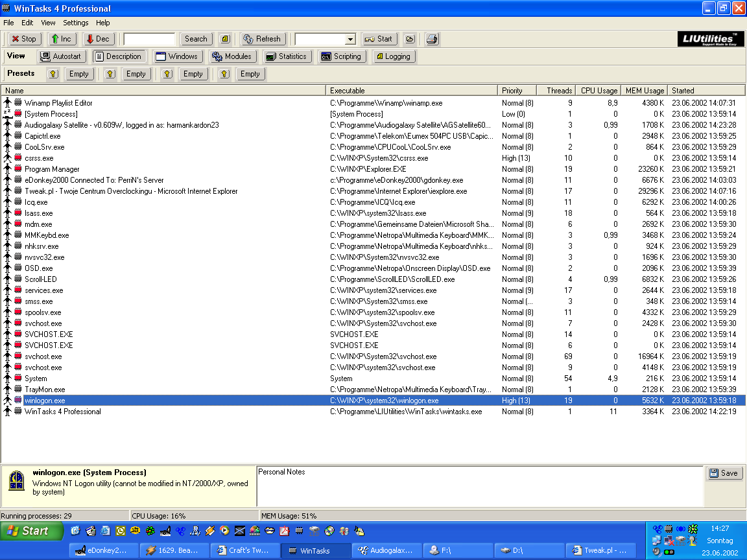Click the first preset lightbulb icon

pyautogui.click(x=53, y=74)
